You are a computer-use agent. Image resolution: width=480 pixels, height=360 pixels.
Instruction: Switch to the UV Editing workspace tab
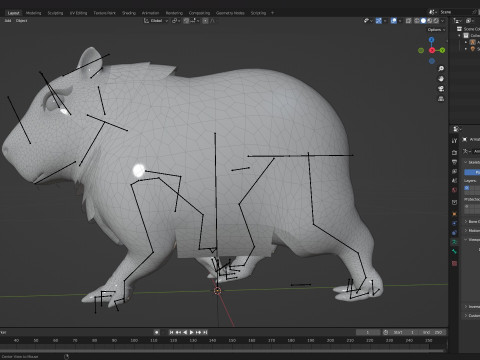[78, 13]
